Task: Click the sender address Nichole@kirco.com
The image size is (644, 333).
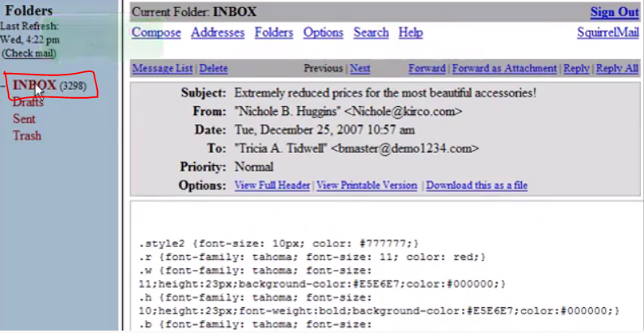Action: (404, 112)
